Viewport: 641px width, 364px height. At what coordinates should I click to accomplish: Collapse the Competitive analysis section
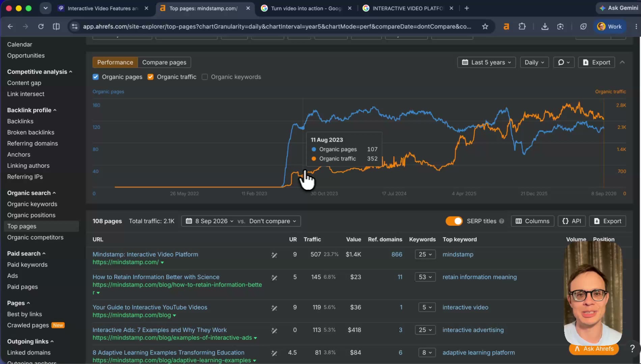click(39, 72)
